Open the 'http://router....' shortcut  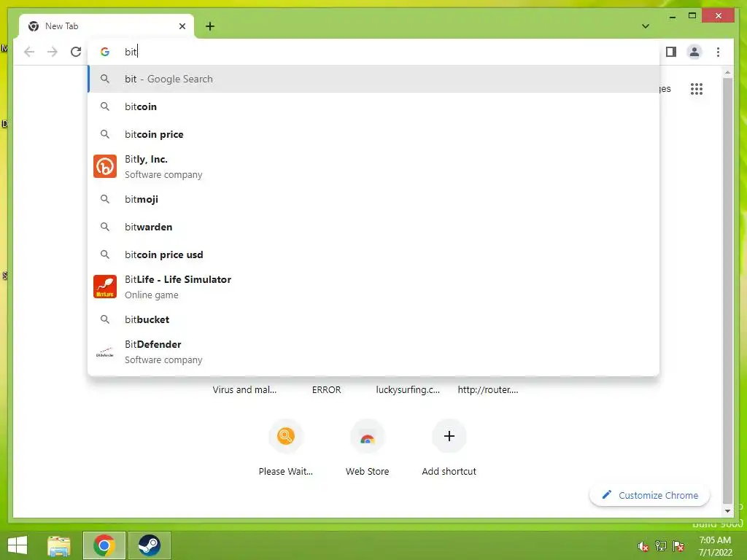point(488,389)
